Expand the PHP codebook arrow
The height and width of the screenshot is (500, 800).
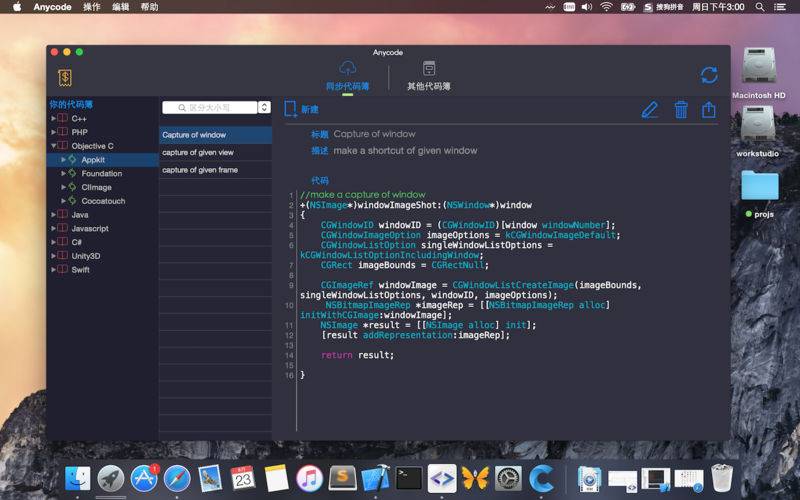[x=53, y=132]
